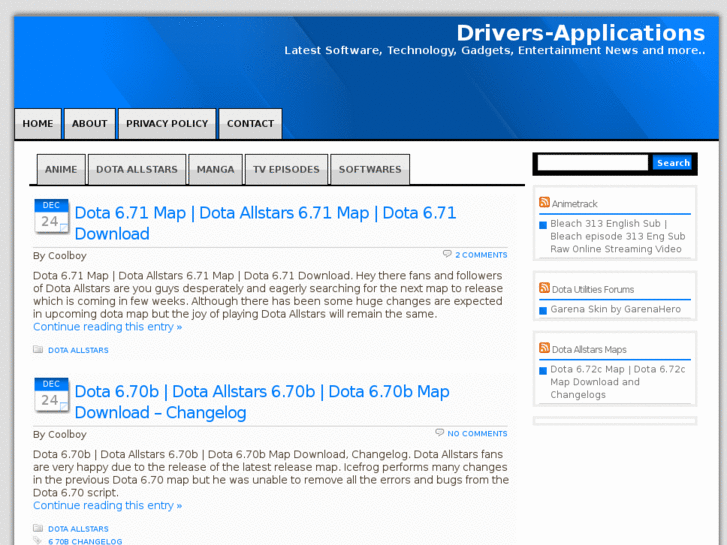
Task: Click author line By Coolboy under Dota 6.71 post
Action: tap(60, 256)
